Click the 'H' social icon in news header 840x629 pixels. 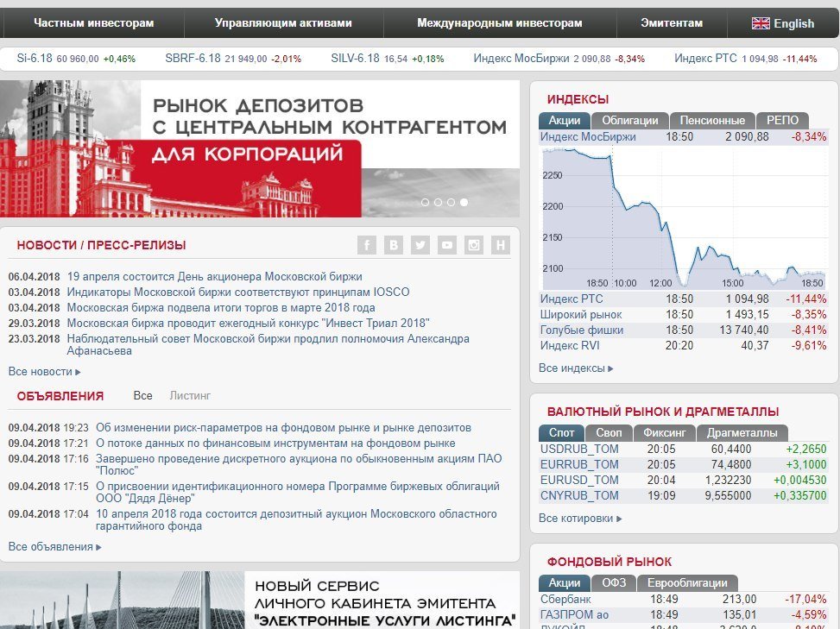point(501,245)
